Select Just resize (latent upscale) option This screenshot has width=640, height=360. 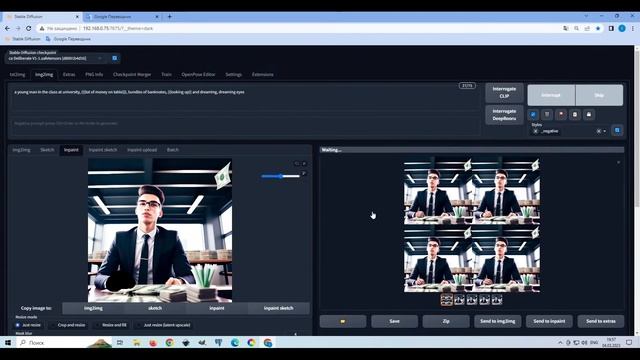click(x=163, y=325)
